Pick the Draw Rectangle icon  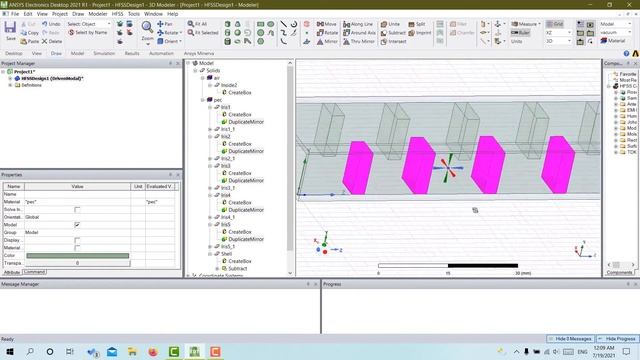260,24
